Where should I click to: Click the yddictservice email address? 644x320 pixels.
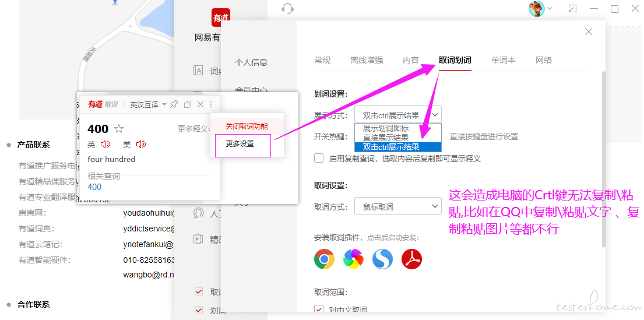(149, 229)
